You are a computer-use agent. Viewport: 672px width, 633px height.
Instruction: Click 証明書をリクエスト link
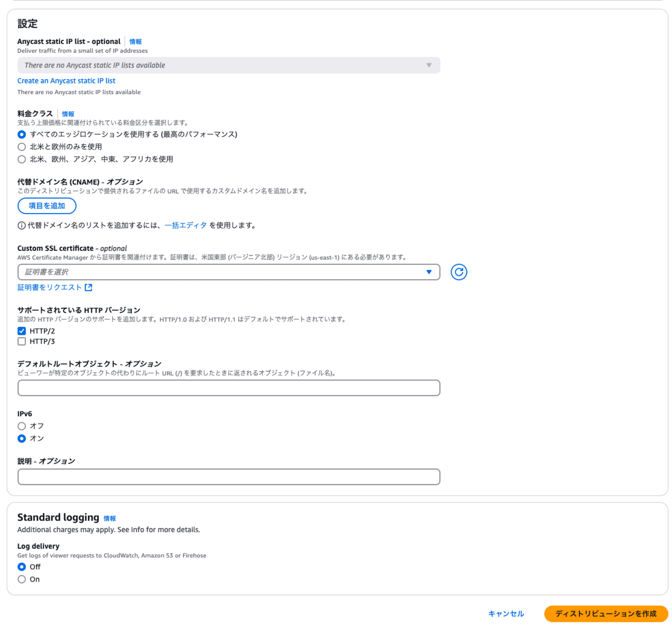pos(50,287)
